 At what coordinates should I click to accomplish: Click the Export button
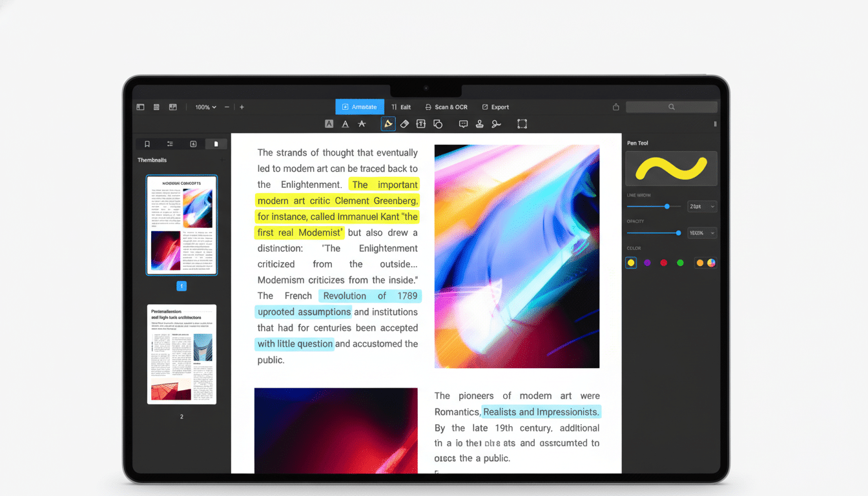[x=495, y=107]
